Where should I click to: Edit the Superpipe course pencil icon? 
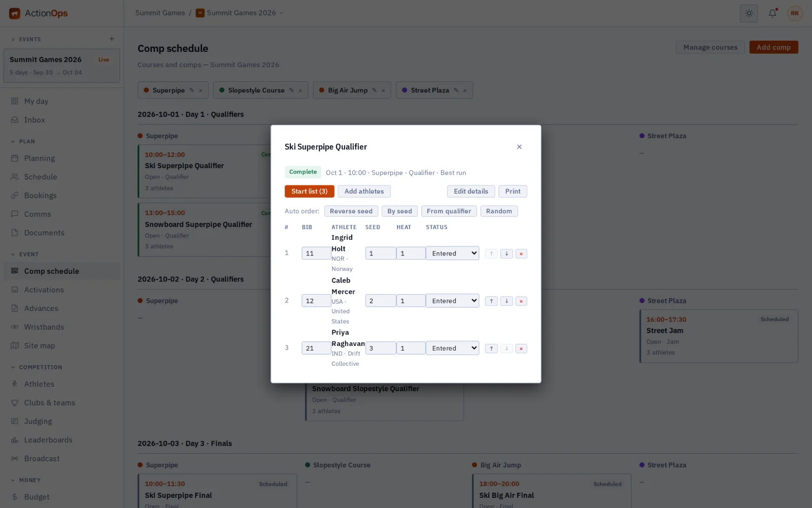pyautogui.click(x=192, y=90)
